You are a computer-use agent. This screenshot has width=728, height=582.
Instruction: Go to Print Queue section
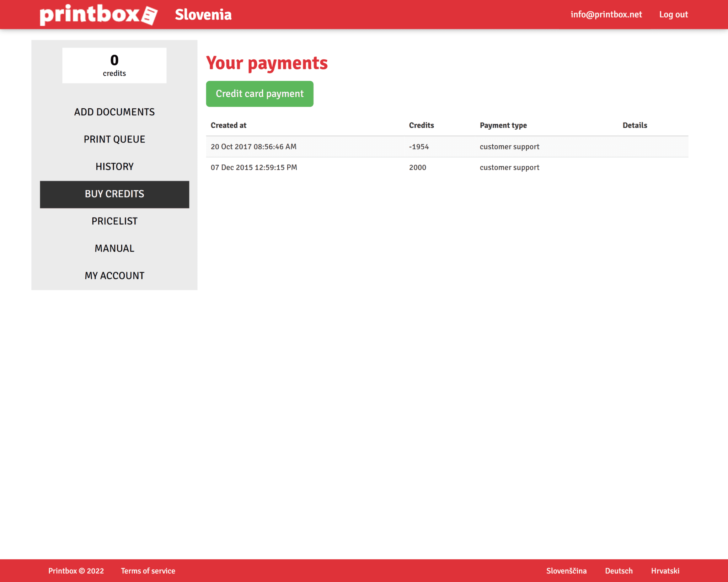pos(114,139)
